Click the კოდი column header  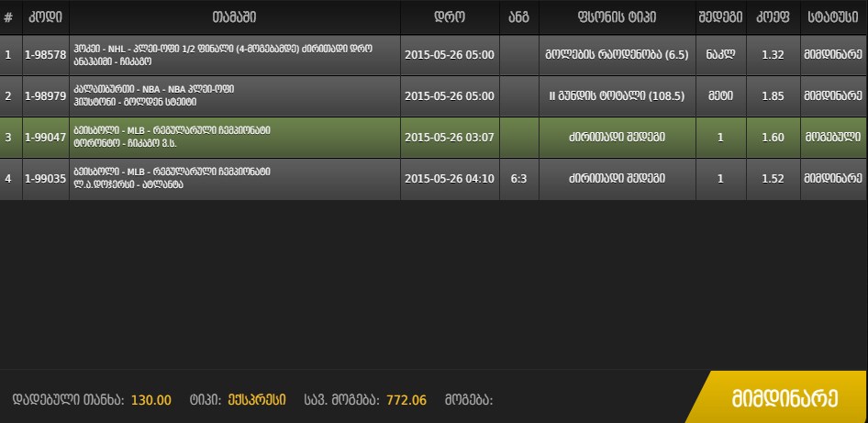point(45,17)
